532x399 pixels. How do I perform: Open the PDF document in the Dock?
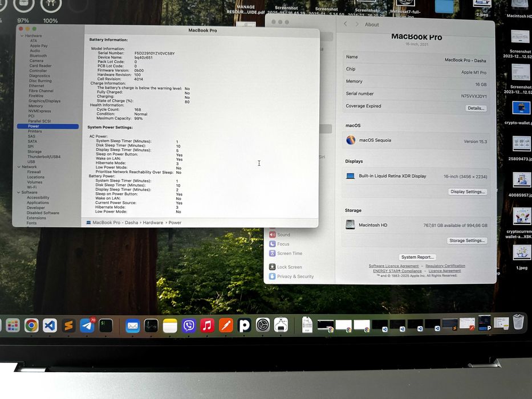(x=307, y=325)
